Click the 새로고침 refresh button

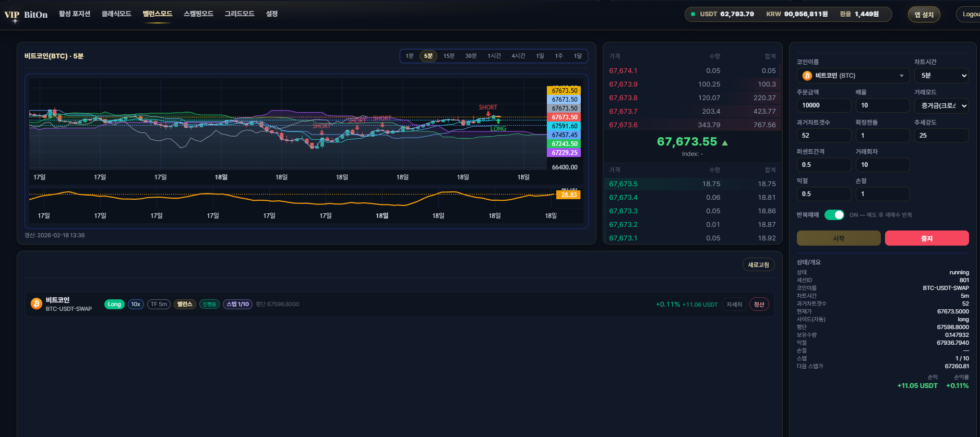tap(758, 265)
